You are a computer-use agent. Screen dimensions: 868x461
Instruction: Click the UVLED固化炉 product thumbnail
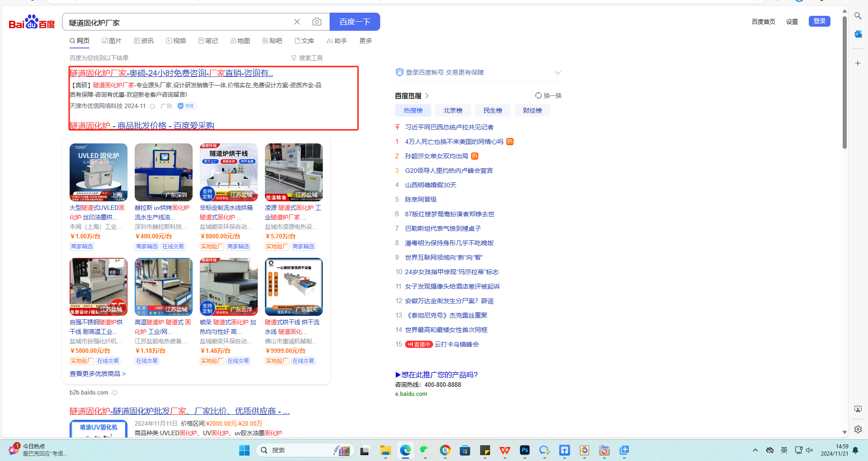click(99, 172)
